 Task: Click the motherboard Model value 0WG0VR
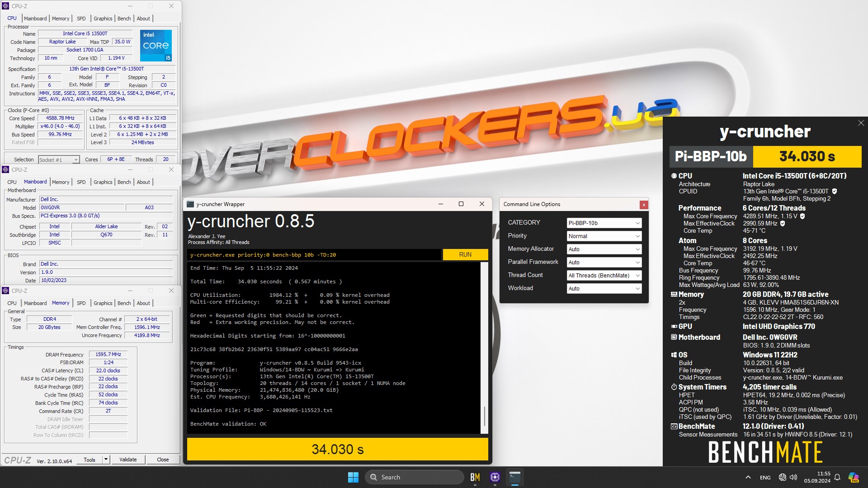click(81, 208)
